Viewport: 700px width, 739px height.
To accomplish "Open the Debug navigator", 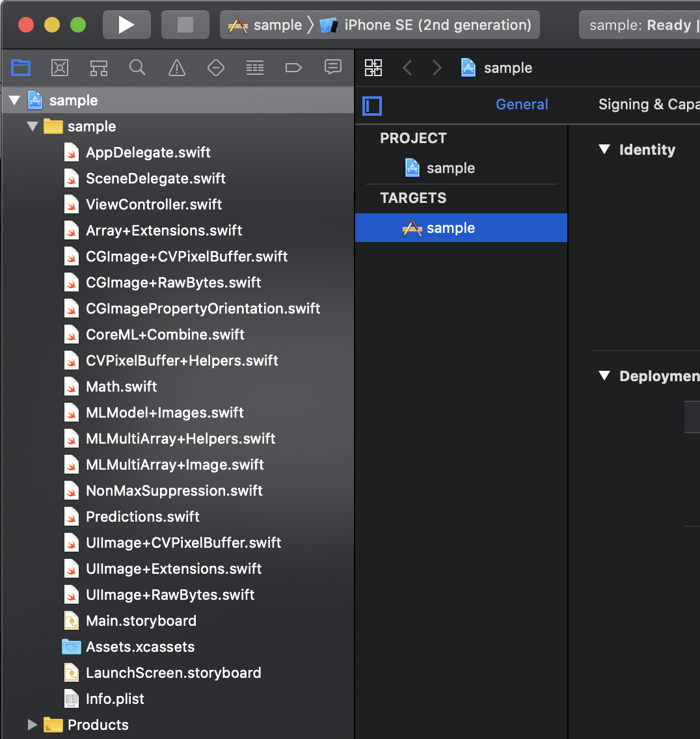I will (255, 68).
